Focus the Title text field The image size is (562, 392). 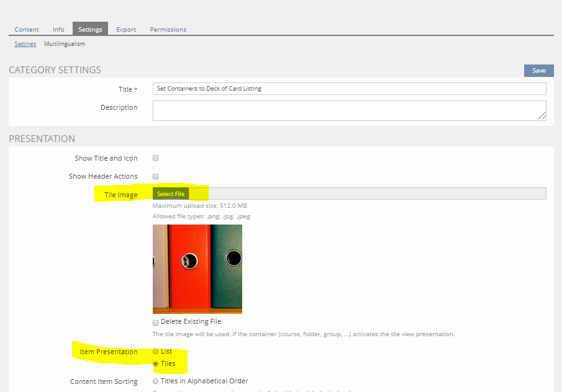point(349,89)
